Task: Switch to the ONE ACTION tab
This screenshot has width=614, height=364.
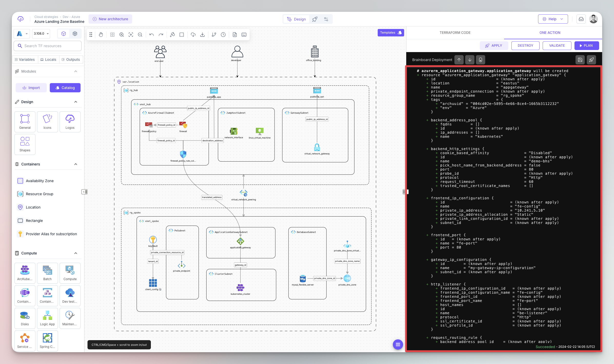Action: click(550, 33)
